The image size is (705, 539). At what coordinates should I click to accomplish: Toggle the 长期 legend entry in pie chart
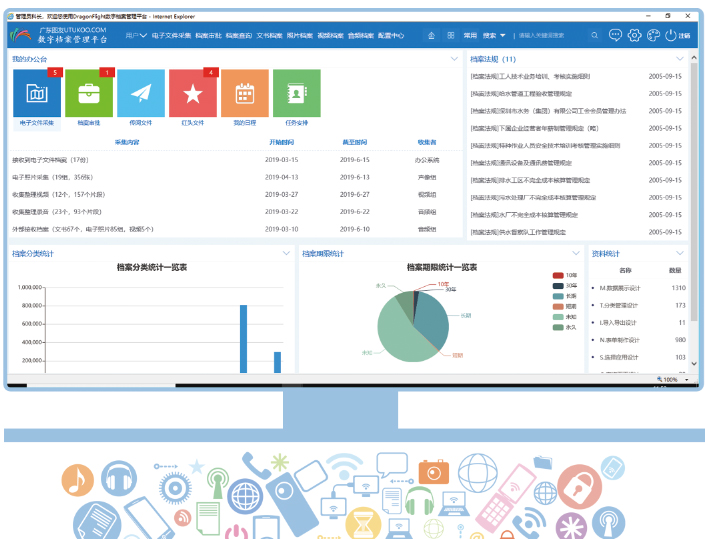click(565, 296)
